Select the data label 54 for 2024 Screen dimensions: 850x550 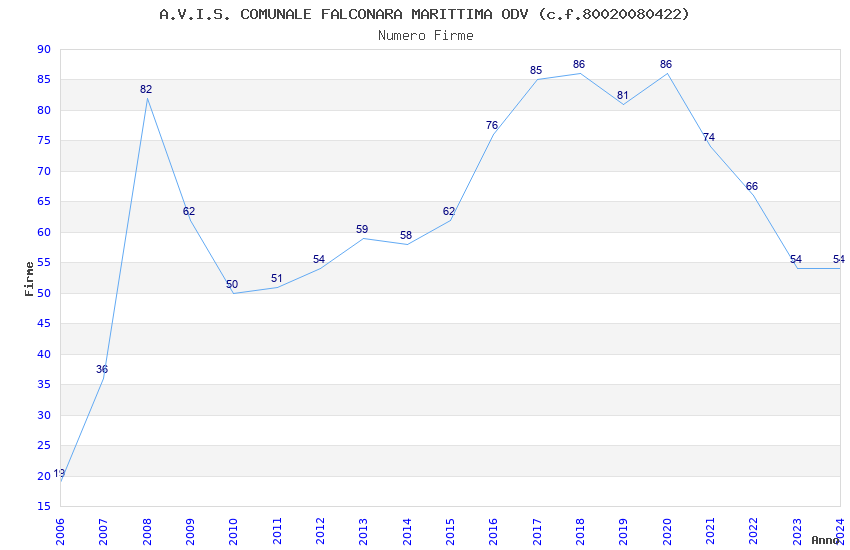pyautogui.click(x=839, y=260)
